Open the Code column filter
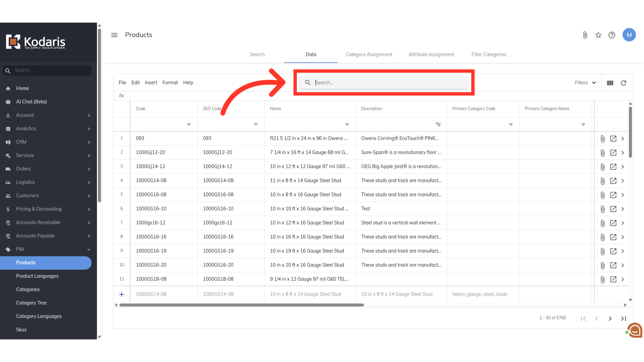This screenshot has height=362, width=644. point(189,124)
